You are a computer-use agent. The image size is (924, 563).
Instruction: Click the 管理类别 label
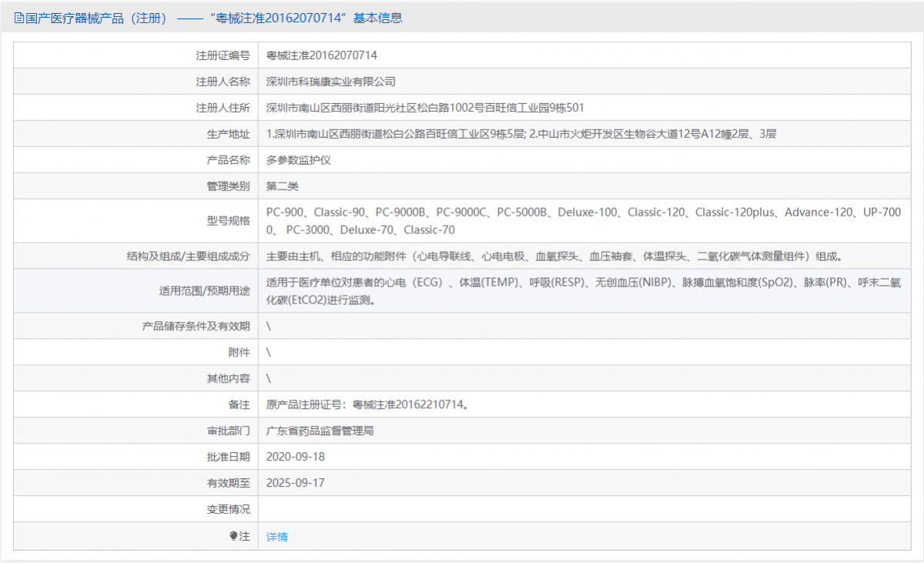pos(229,186)
